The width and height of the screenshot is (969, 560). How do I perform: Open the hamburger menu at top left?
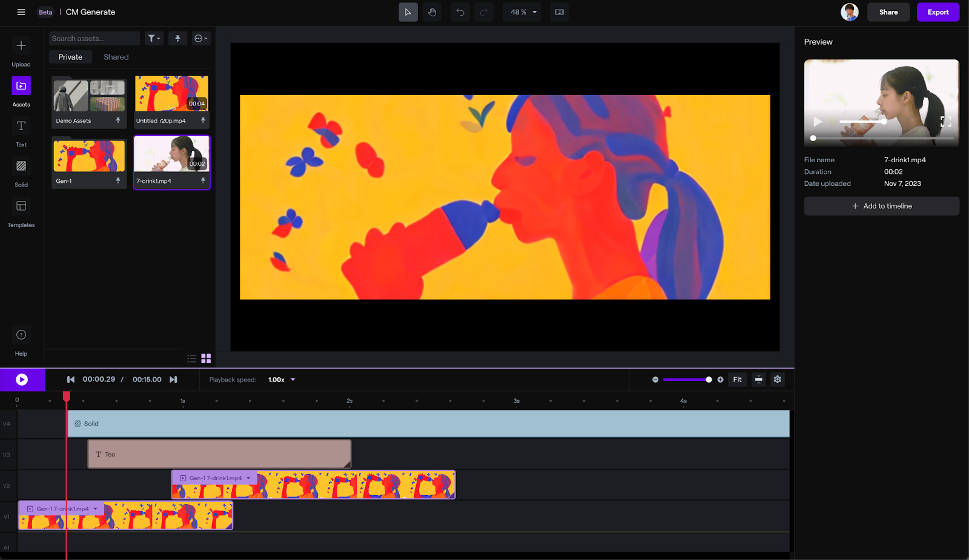point(21,12)
